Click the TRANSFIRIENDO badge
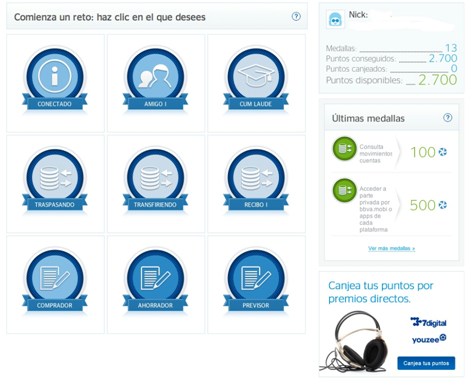The image size is (469, 384). coord(156,181)
